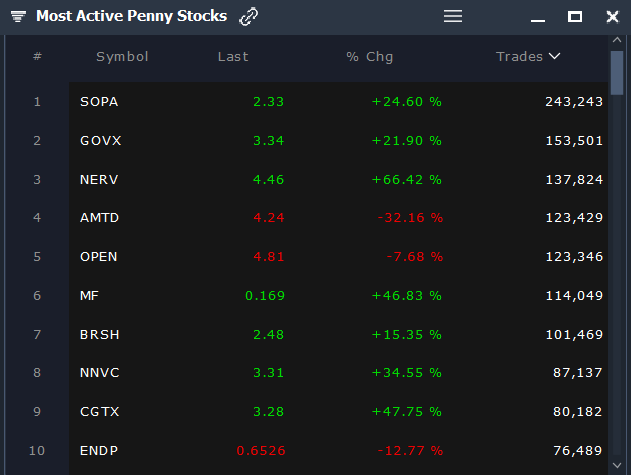631x475 pixels.
Task: Select the ENDP symbol
Action: (99, 451)
